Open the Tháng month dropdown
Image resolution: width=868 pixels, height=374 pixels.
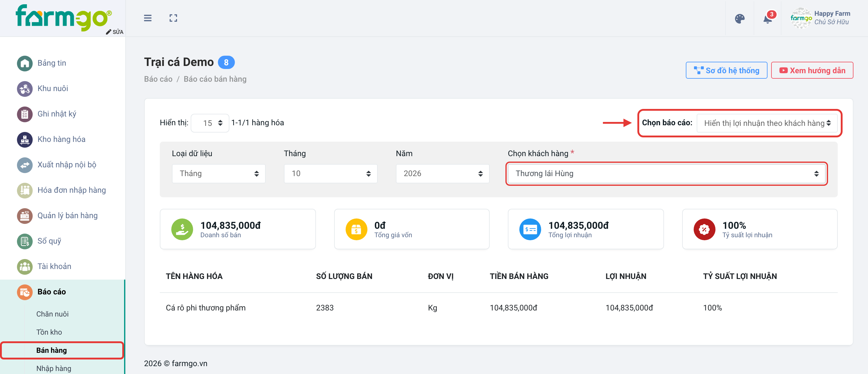(330, 173)
